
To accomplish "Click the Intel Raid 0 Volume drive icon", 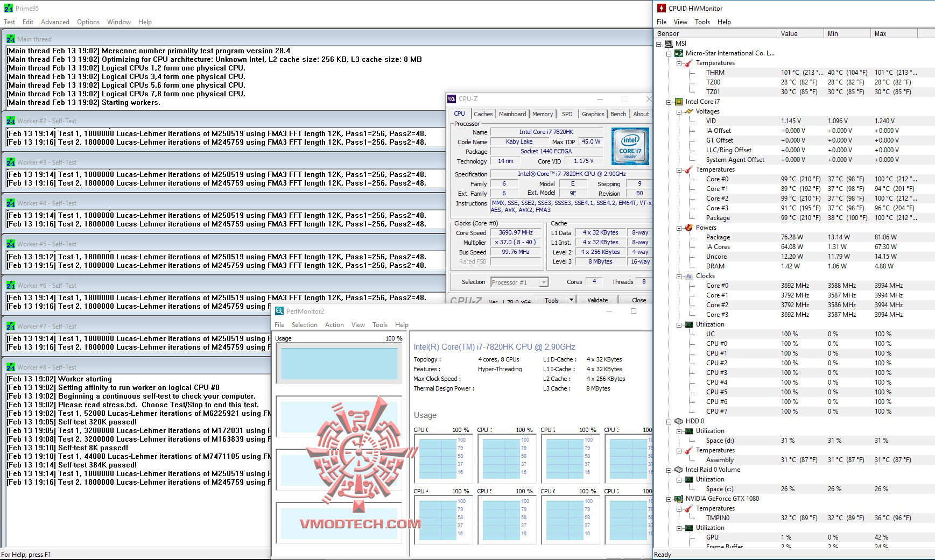I will 679,470.
